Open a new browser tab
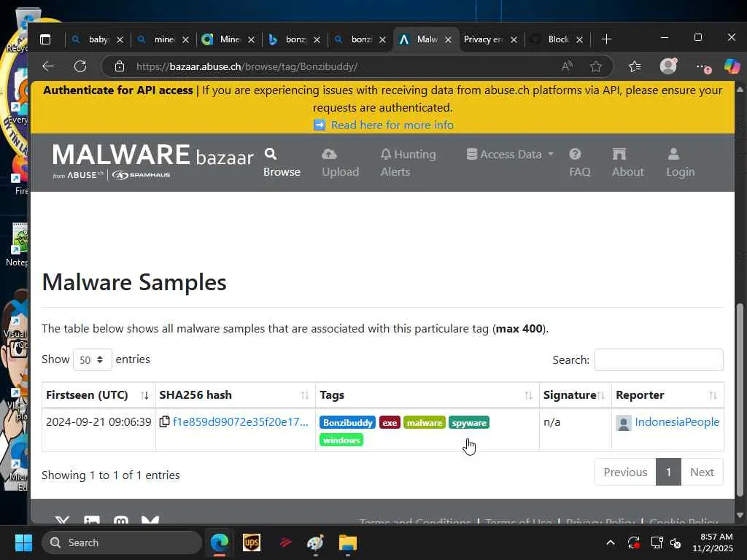The height and width of the screenshot is (560, 747). coord(606,39)
